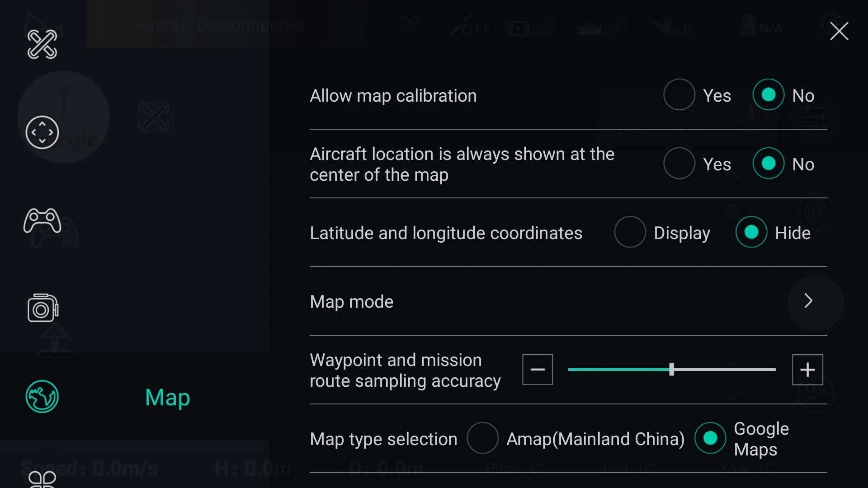Image resolution: width=868 pixels, height=488 pixels.
Task: Decrease sampling accuracy with minus button
Action: 538,370
